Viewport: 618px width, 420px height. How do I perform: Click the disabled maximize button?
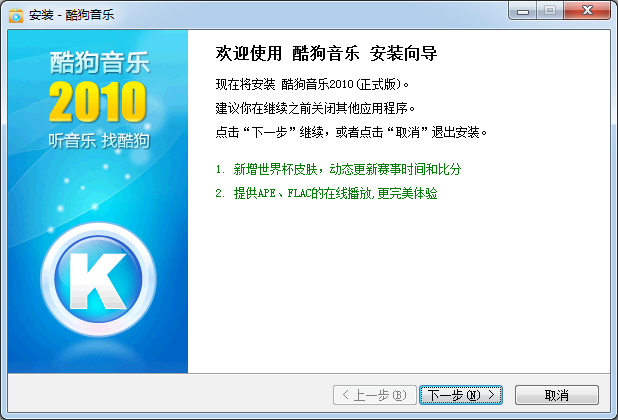pyautogui.click(x=549, y=12)
